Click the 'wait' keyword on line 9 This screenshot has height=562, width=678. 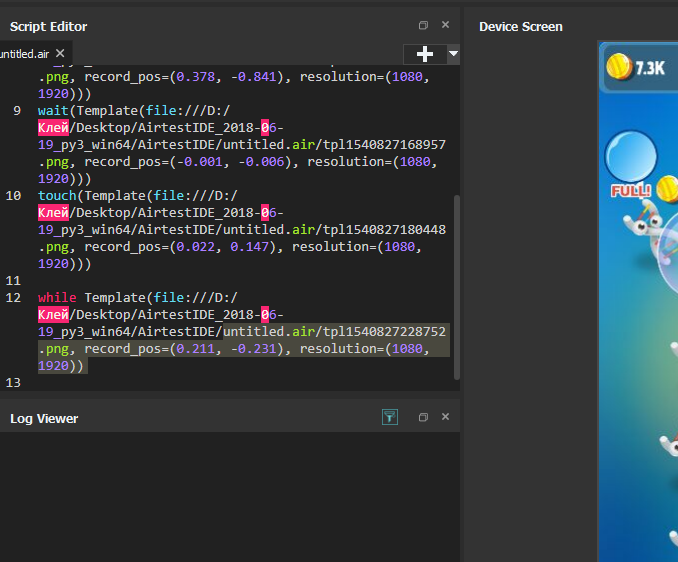(53, 111)
